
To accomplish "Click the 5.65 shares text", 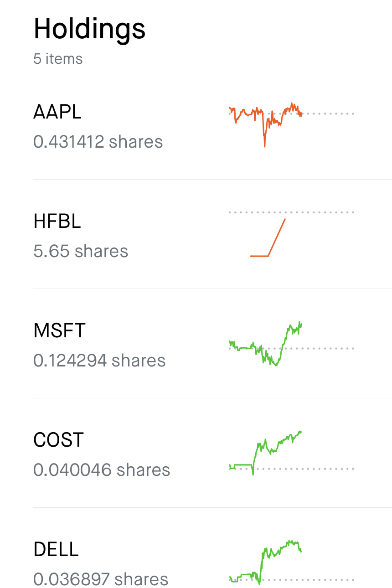I will (81, 251).
